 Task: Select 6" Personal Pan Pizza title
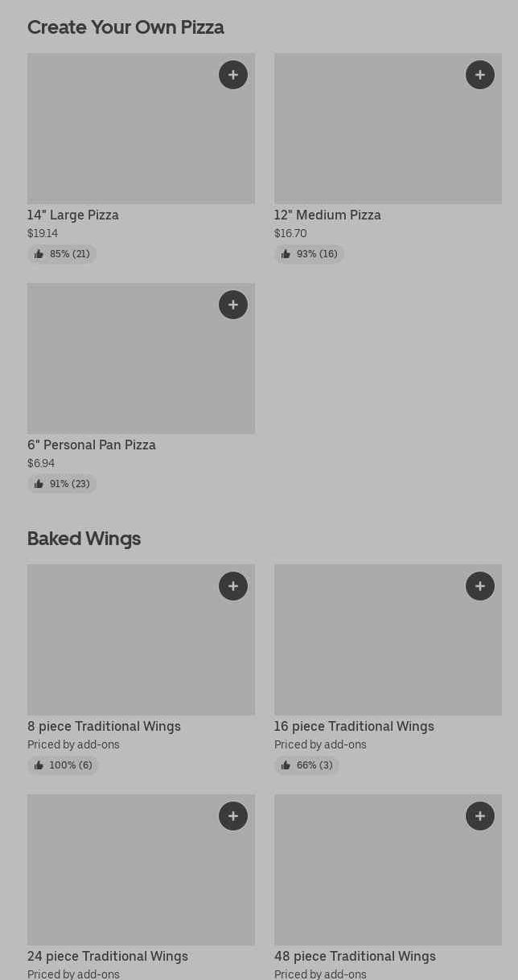click(92, 445)
